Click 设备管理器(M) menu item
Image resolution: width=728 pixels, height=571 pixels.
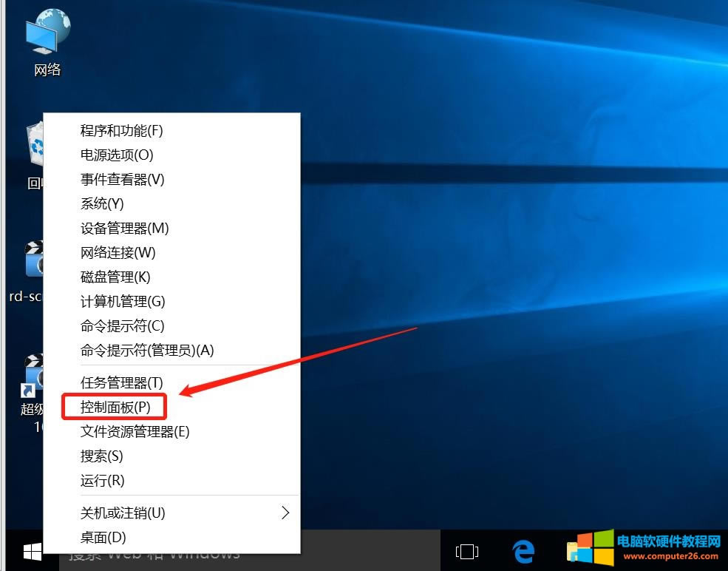(x=124, y=229)
